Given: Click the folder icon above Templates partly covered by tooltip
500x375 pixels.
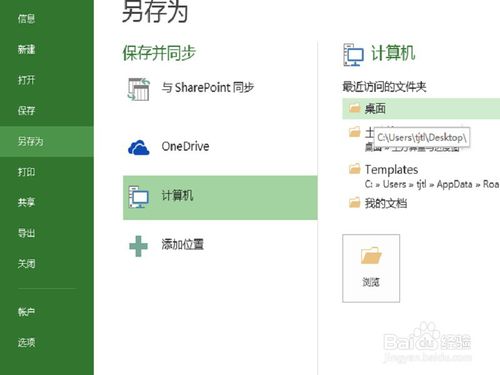Looking at the screenshot, I should [x=354, y=132].
